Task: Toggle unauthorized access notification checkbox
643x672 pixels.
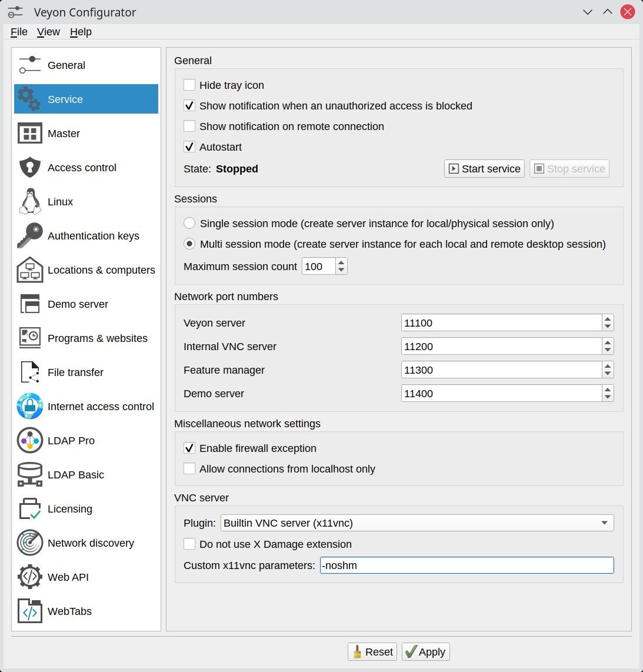Action: pyautogui.click(x=189, y=105)
